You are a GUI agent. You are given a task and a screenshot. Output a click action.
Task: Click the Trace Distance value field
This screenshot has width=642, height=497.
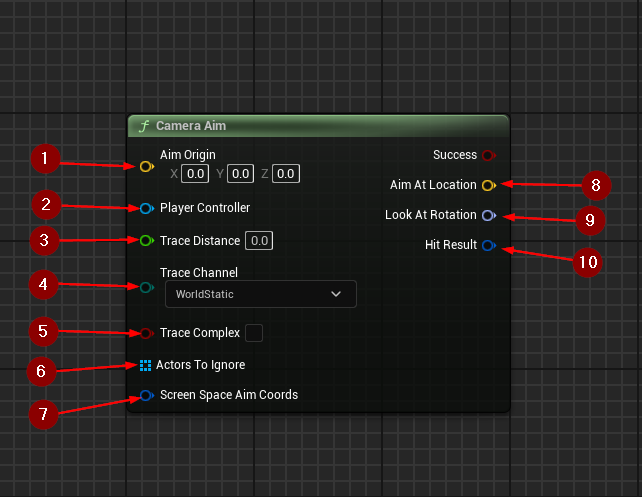(259, 241)
